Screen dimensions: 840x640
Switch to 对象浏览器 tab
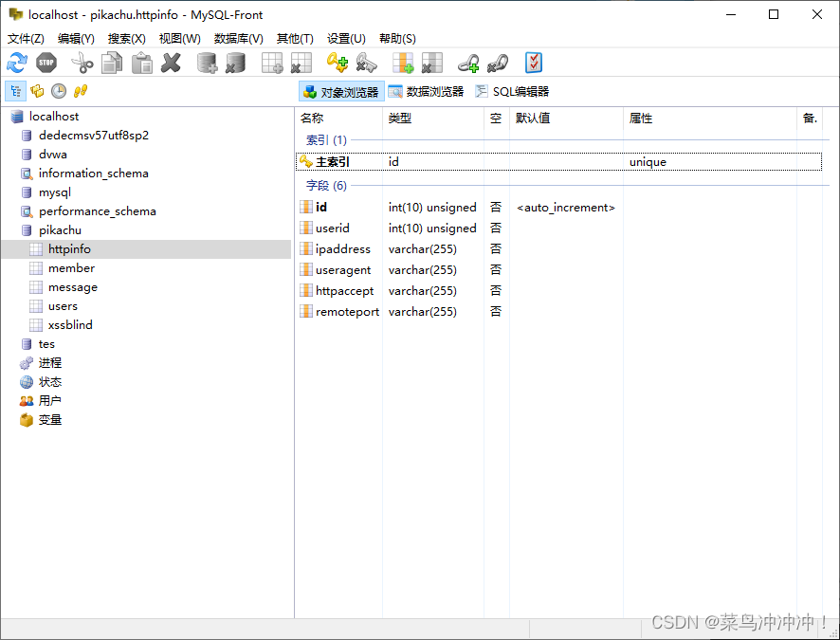pos(341,92)
